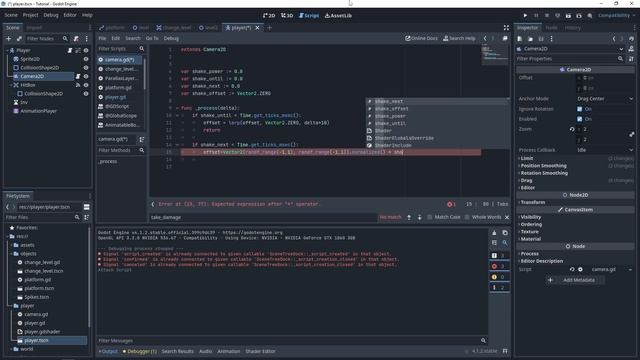Image resolution: width=640 pixels, height=360 pixels.
Task: Open the script editor float window icon
Action: click(505, 38)
